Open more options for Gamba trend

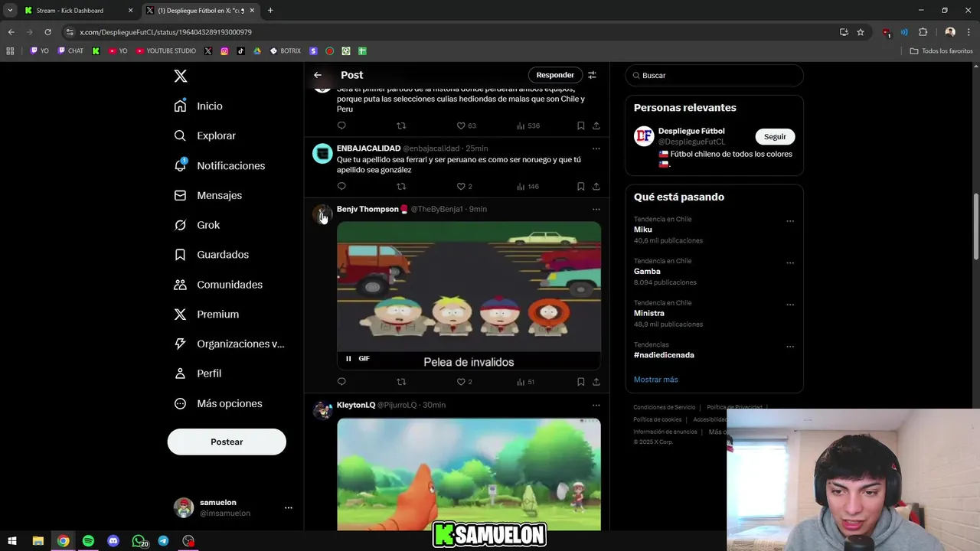point(790,262)
